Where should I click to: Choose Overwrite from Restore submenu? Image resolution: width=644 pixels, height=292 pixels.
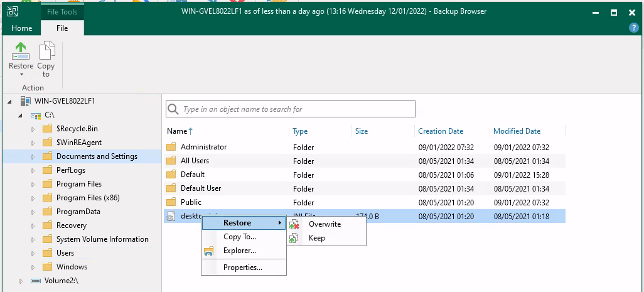[x=325, y=224]
